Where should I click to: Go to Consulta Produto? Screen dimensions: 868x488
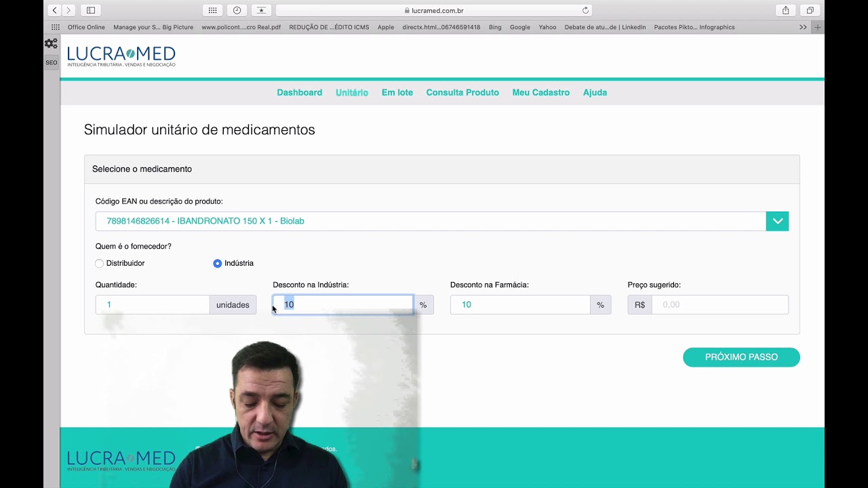click(x=462, y=92)
